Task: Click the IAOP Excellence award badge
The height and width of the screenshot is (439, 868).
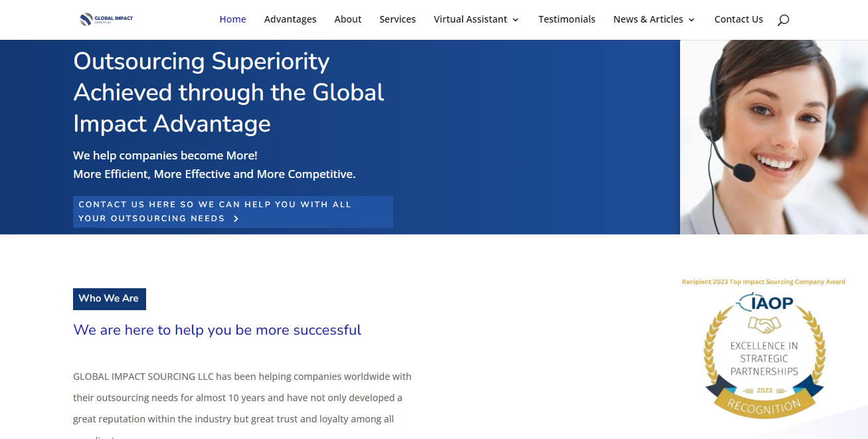Action: tap(764, 355)
